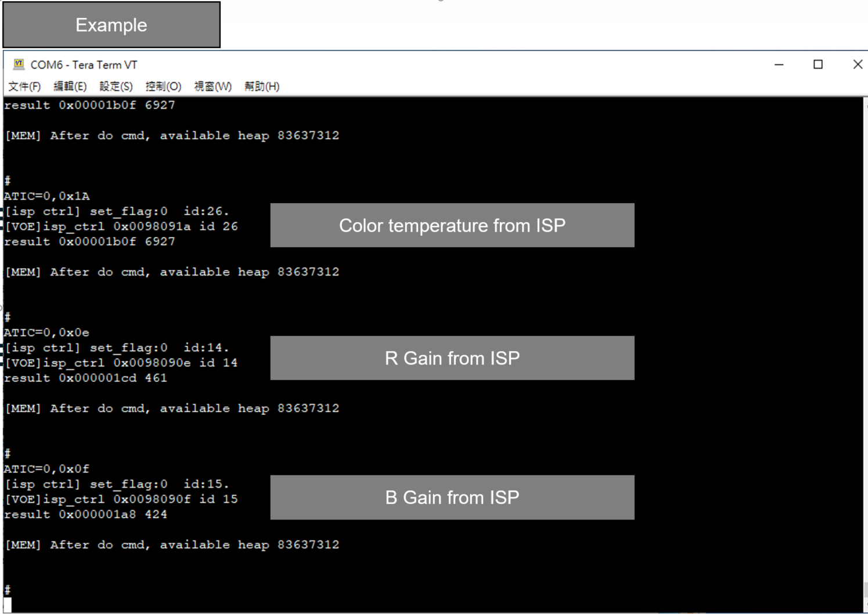Open the 幫助(H) menu
Viewport: 868px width, 614px height.
coord(262,86)
